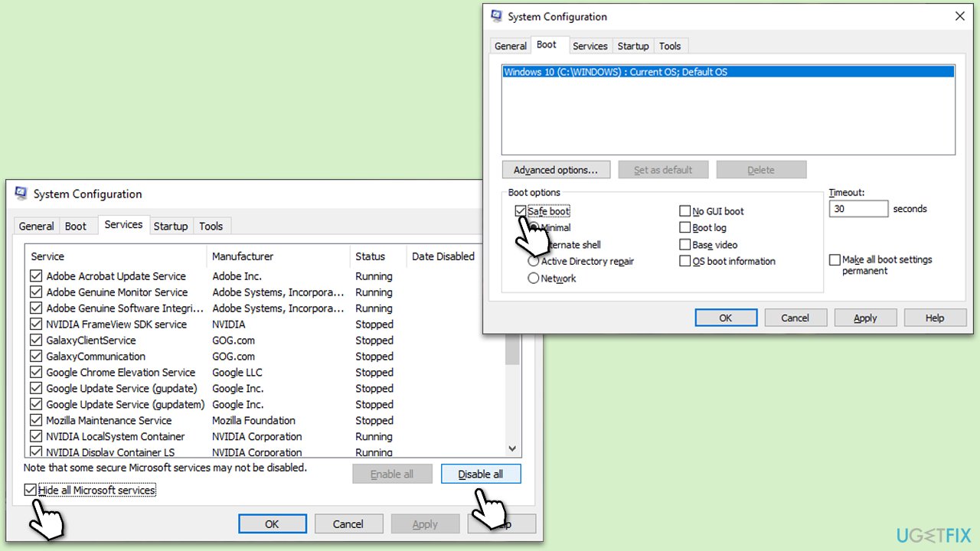
Task: Open Tools tab in Boot window
Action: tap(670, 46)
